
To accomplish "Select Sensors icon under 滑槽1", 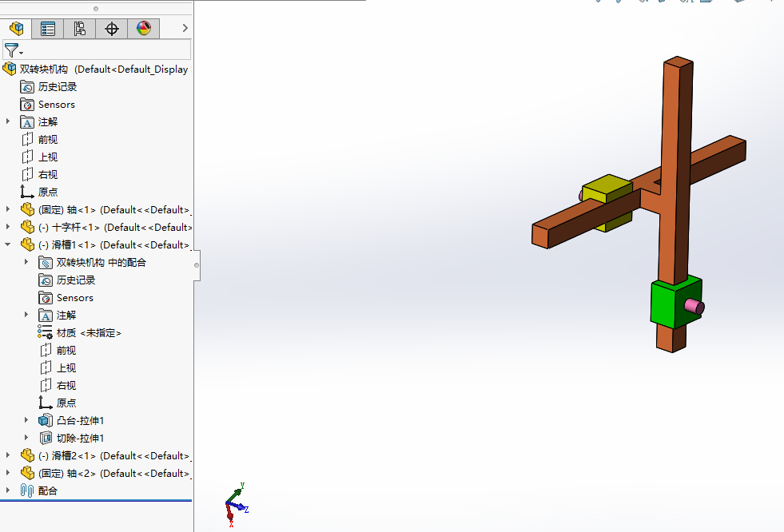I will click(x=46, y=298).
